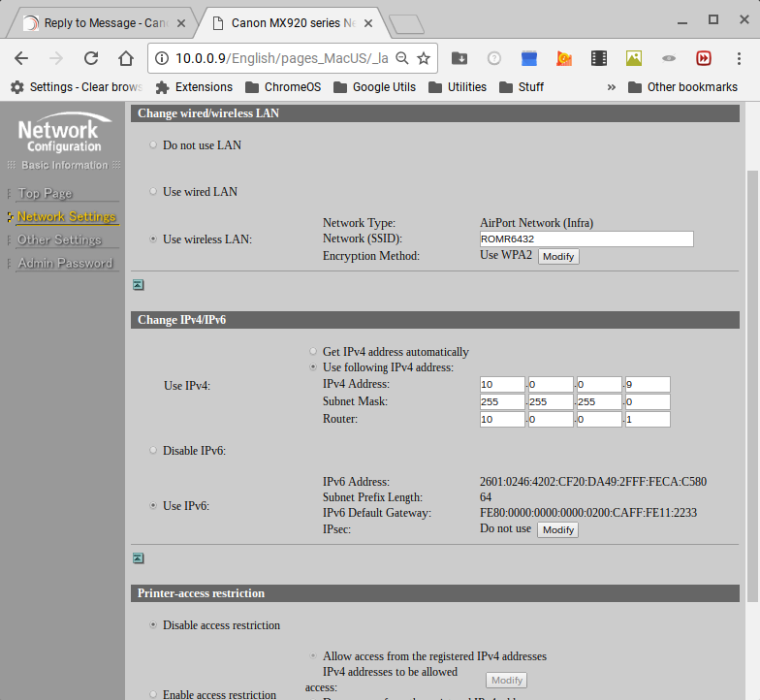Select the Disable IPv6 radio button
The height and width of the screenshot is (700, 760).
click(x=153, y=450)
